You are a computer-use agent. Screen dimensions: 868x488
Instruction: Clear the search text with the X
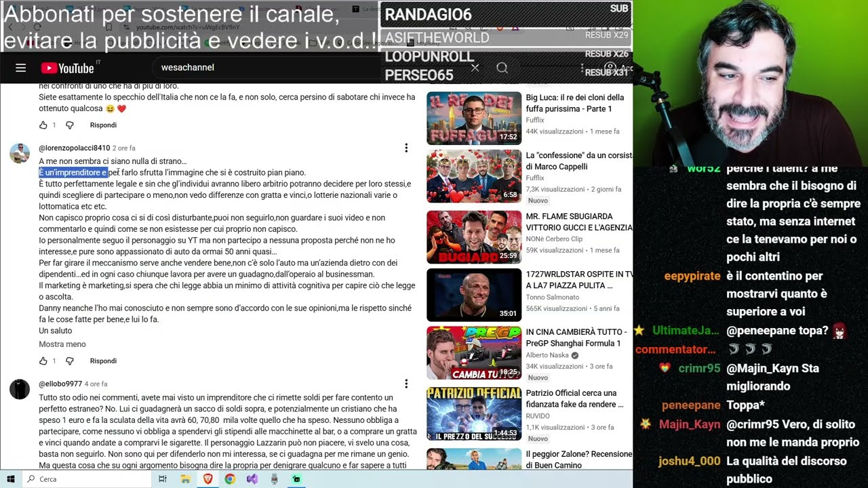[475, 68]
